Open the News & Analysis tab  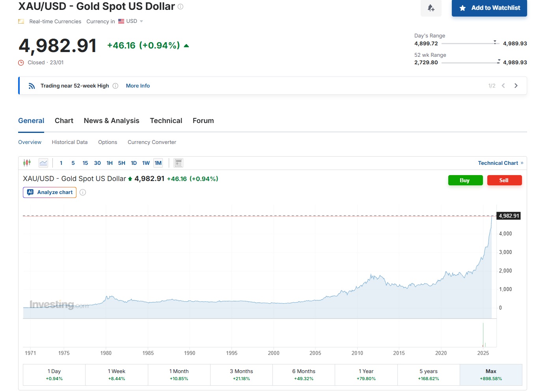click(x=112, y=121)
